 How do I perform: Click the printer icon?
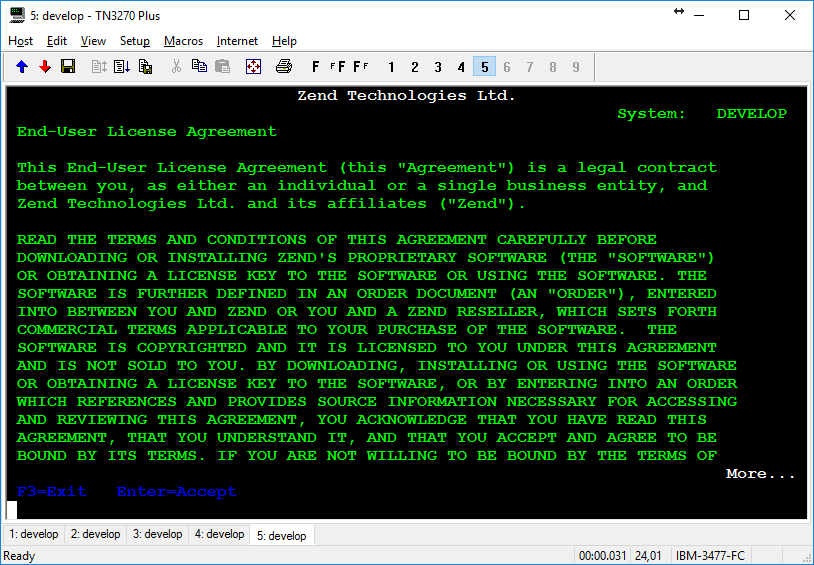coord(284,67)
